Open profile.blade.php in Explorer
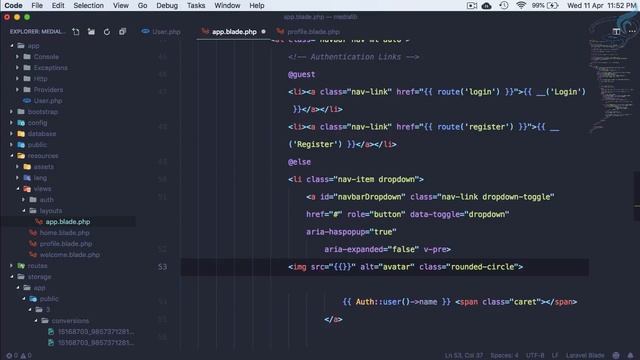640x360 pixels. [66, 244]
